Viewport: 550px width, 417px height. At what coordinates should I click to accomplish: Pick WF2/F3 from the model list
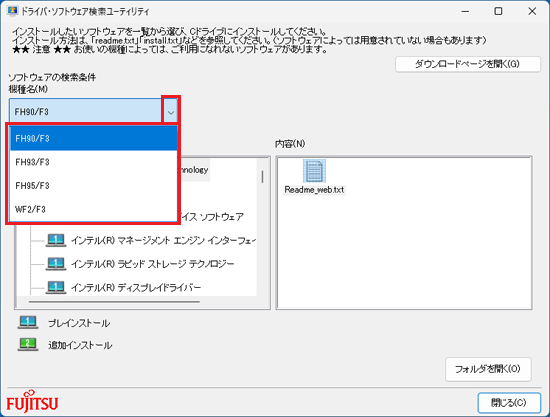click(x=93, y=209)
